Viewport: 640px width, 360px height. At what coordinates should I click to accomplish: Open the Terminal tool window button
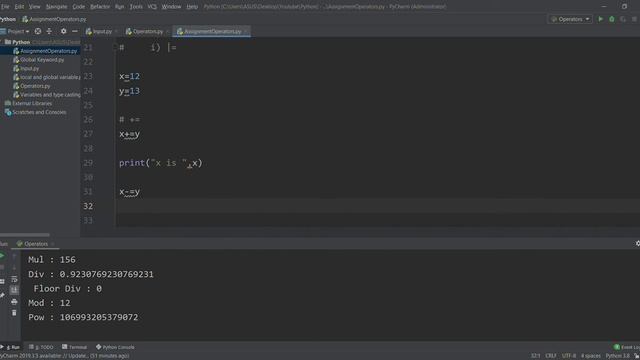[74, 347]
